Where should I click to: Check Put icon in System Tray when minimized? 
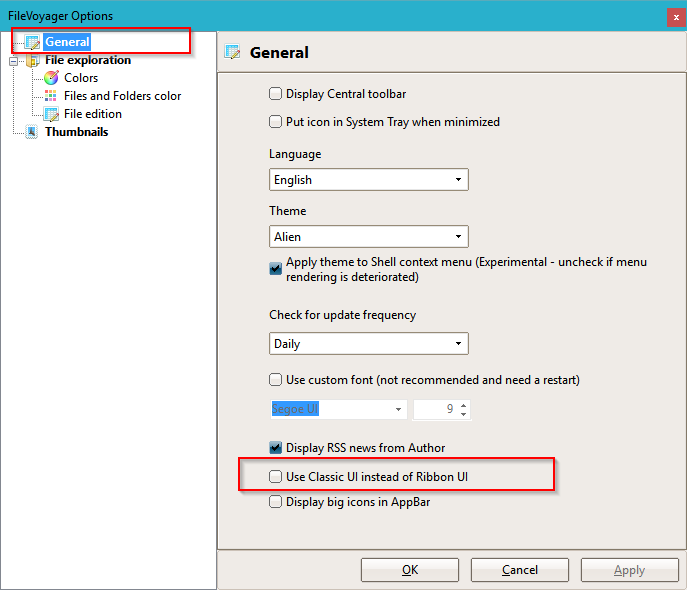click(x=275, y=121)
